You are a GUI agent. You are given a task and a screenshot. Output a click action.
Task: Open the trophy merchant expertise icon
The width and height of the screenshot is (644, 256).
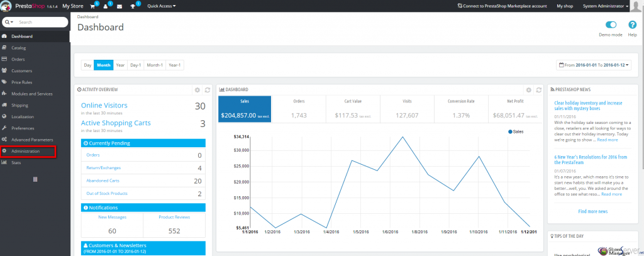point(132,6)
